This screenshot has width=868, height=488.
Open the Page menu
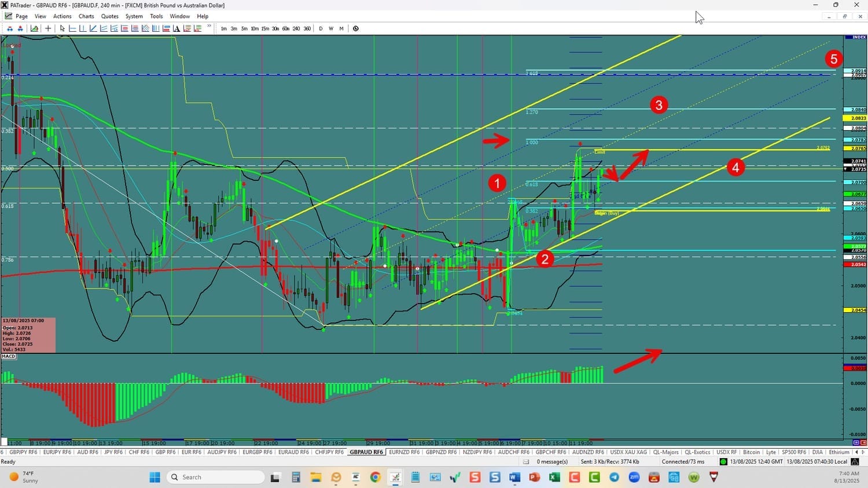21,16
